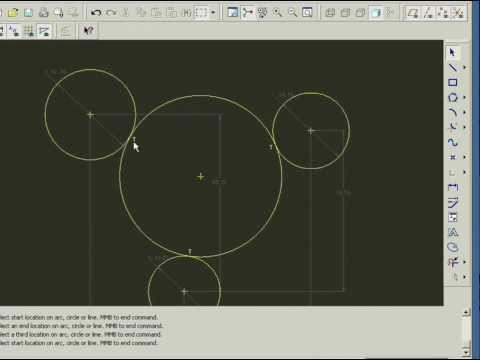This screenshot has height=360, width=480.
Task: Click the message 'Select an end location on arc'
Action: click(81, 326)
